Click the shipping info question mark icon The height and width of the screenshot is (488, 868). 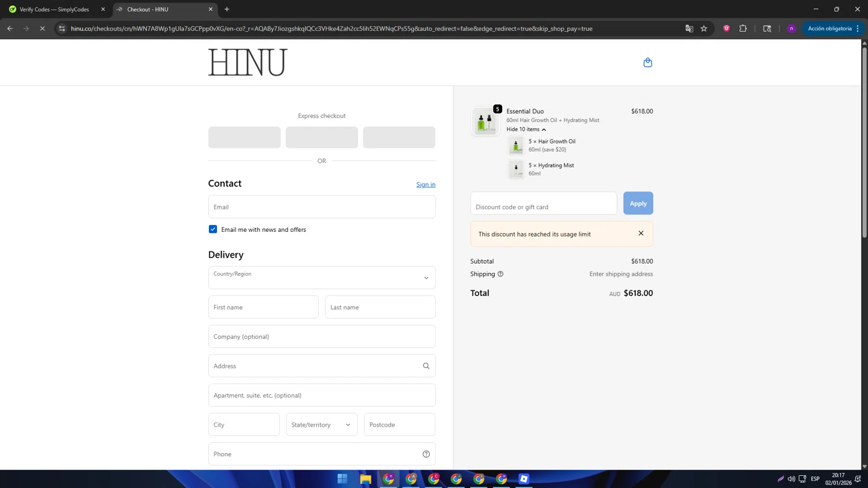coord(501,274)
